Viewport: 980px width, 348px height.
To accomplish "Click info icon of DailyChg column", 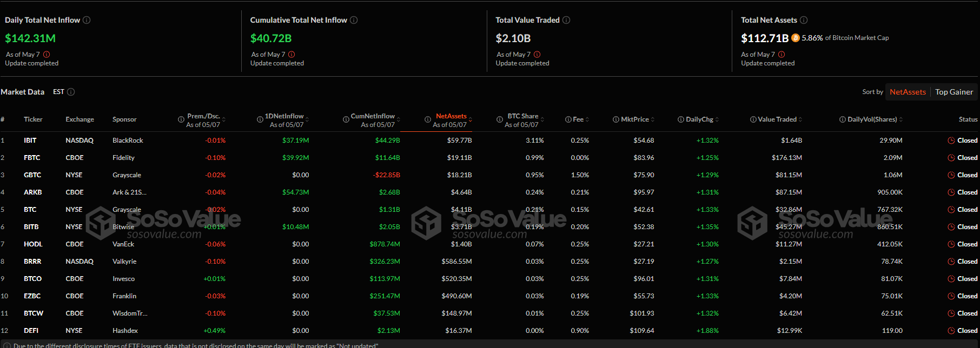I will tap(681, 119).
